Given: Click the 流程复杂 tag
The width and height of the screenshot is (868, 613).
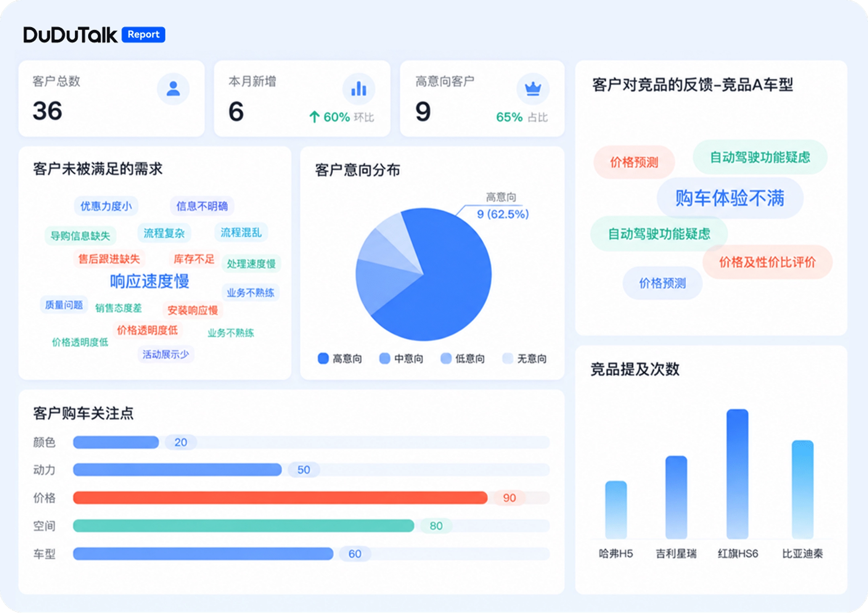Looking at the screenshot, I should click(x=164, y=233).
